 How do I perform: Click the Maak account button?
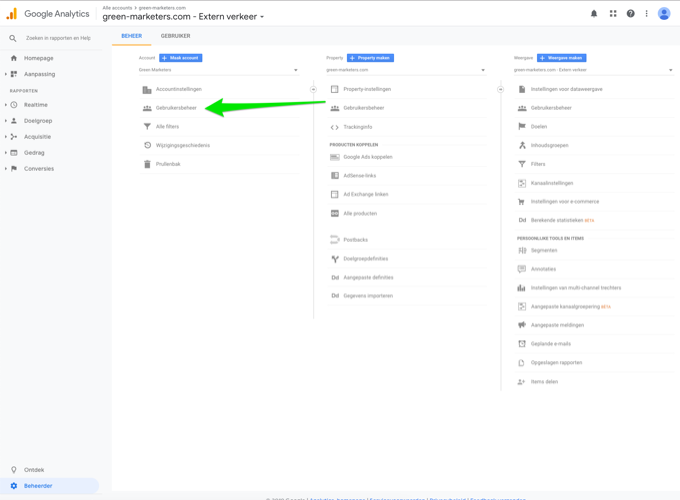pyautogui.click(x=181, y=58)
